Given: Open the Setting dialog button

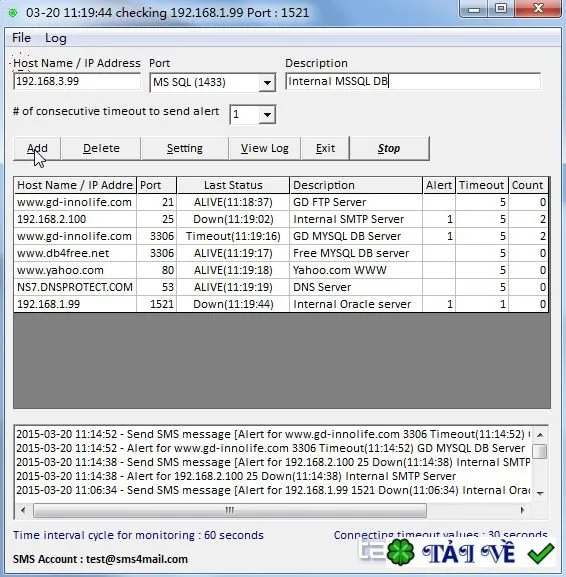Looking at the screenshot, I should coord(184,148).
